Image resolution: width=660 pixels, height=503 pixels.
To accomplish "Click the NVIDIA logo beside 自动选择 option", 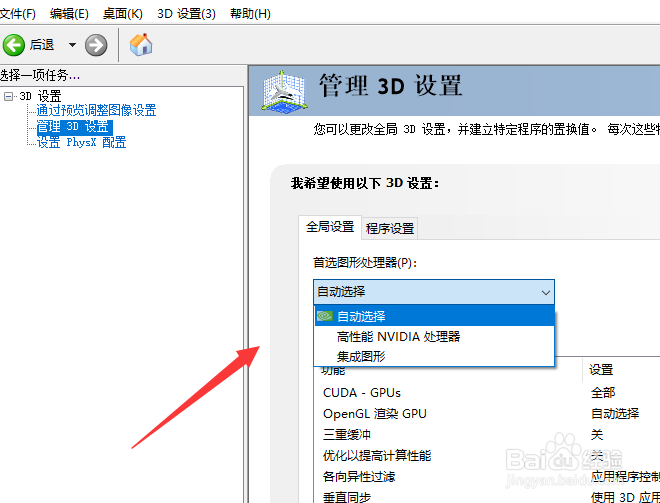I will click(x=325, y=316).
